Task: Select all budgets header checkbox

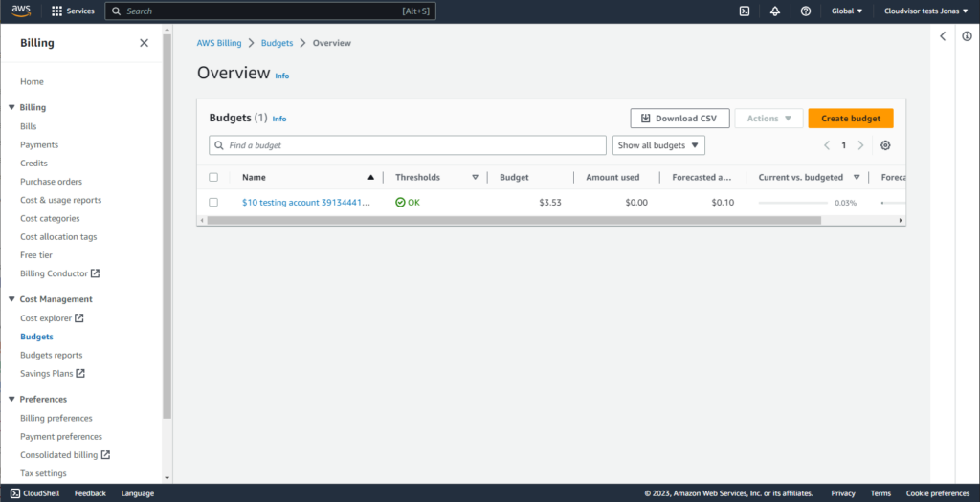Action: [x=213, y=177]
